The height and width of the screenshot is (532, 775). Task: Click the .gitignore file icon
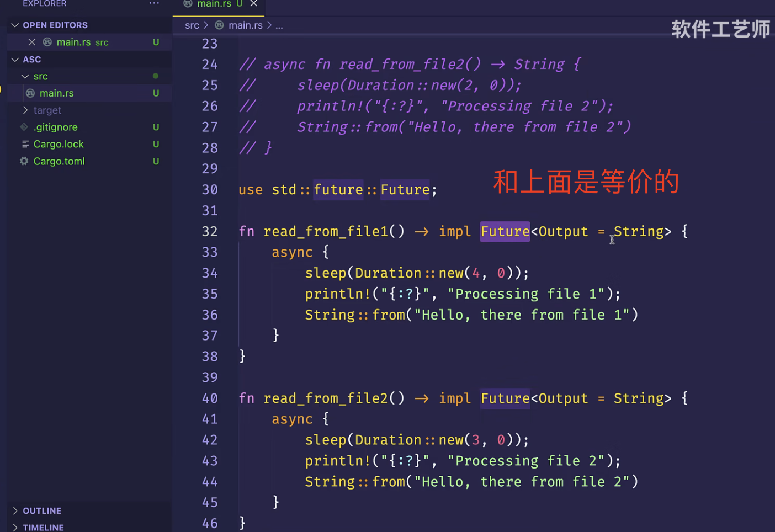coord(24,127)
